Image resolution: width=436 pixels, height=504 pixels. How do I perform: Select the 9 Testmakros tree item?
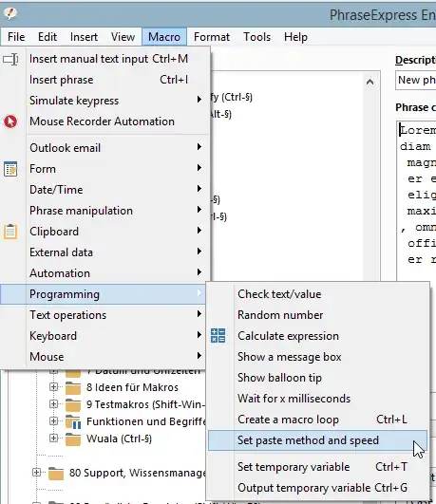pyautogui.click(x=145, y=404)
